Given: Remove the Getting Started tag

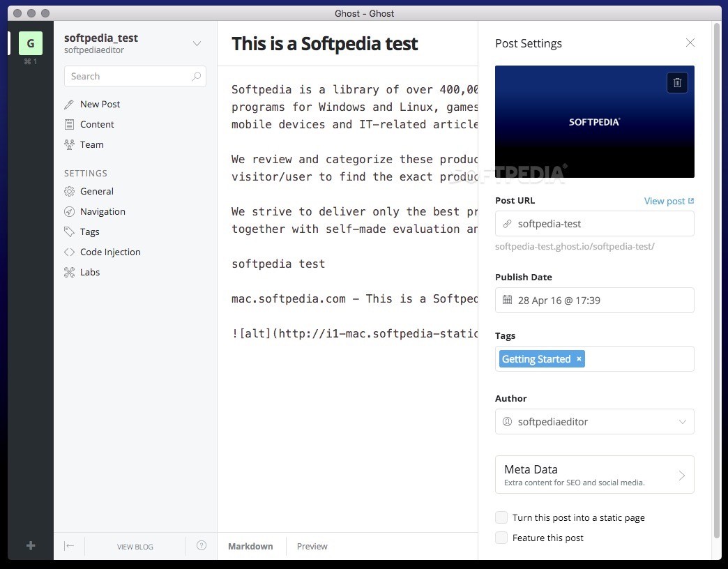Looking at the screenshot, I should tap(579, 358).
